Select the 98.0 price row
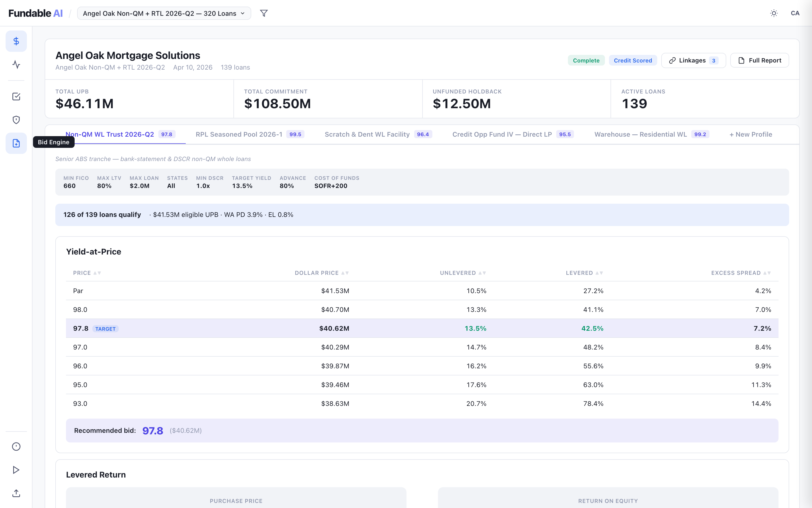 tap(422, 309)
